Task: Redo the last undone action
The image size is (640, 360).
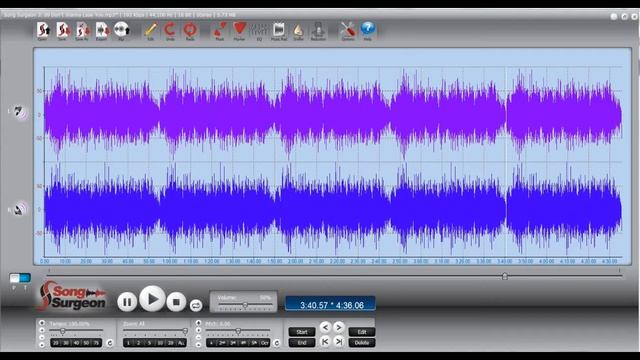Action: click(190, 31)
